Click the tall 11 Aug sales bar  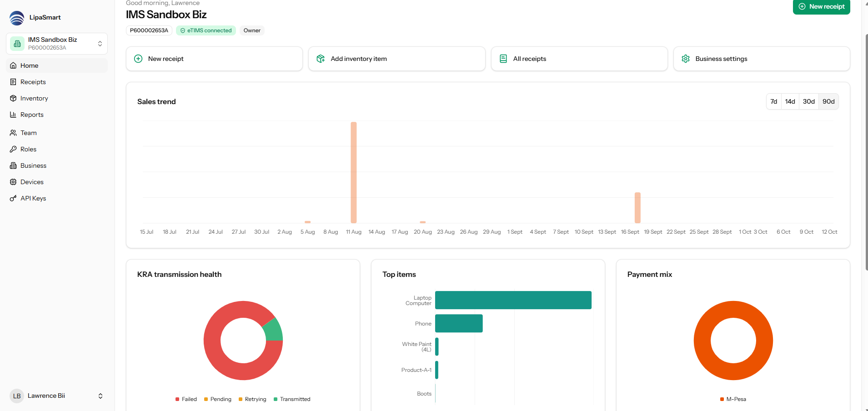point(354,173)
